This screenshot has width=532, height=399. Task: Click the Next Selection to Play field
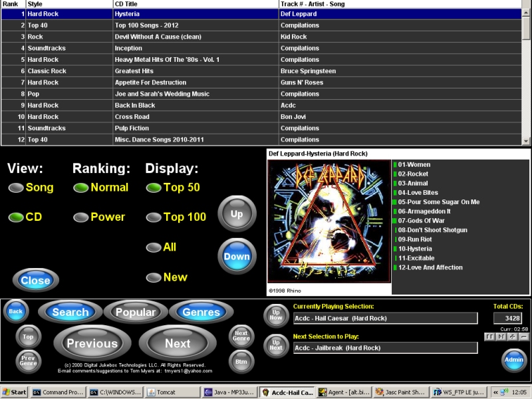(386, 348)
